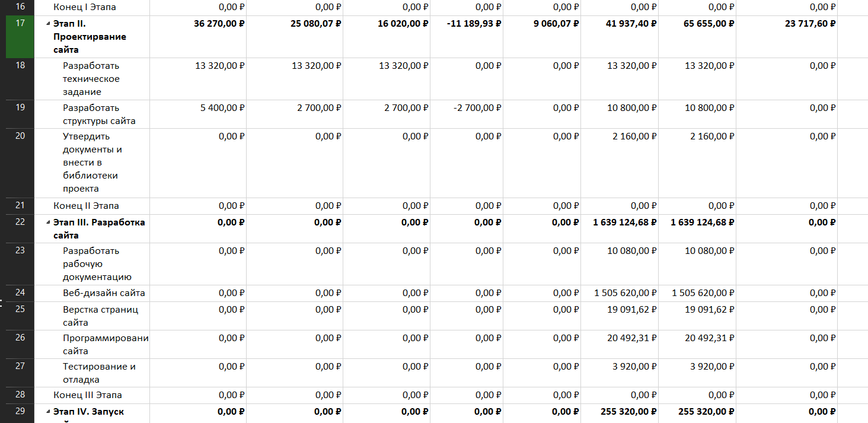Select the Разработать структуры сайта task
Screen dimensions: 868x423
(99, 115)
